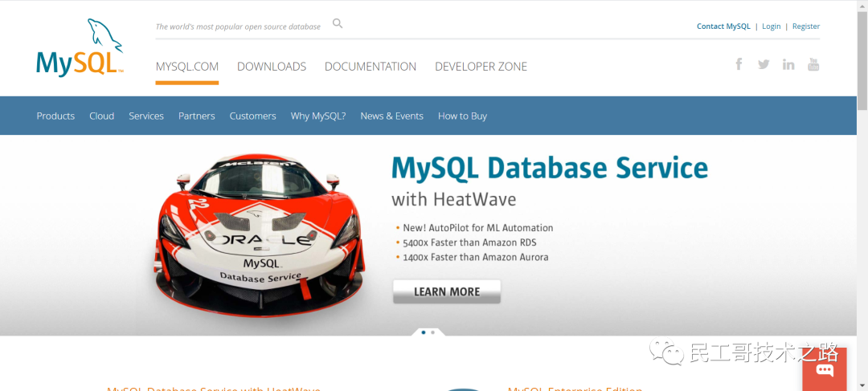Click 'New! AutoPilot for ML Automation' text
The width and height of the screenshot is (868, 391).
[477, 228]
